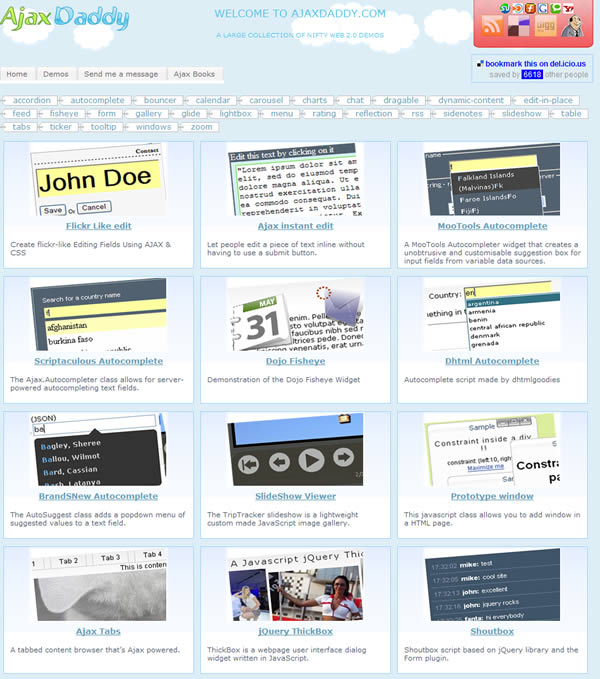Click the Google bookmark icon
600x679 pixels.
tap(543, 8)
